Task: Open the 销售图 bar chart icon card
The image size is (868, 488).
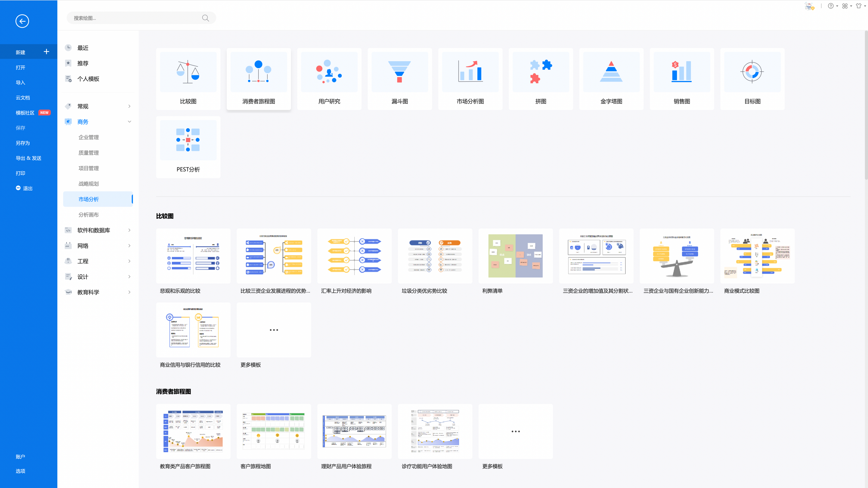Action: coord(682,79)
